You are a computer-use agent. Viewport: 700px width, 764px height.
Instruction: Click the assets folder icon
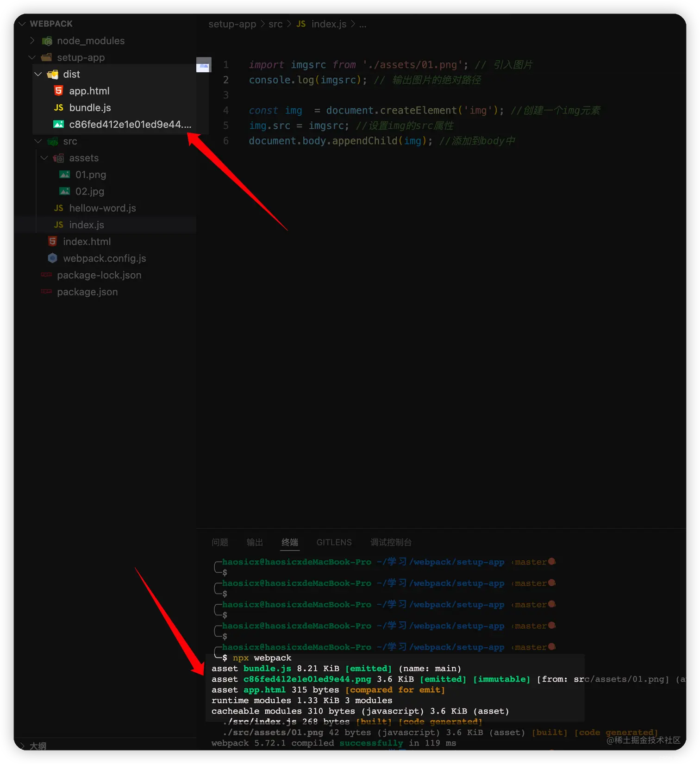click(x=58, y=158)
